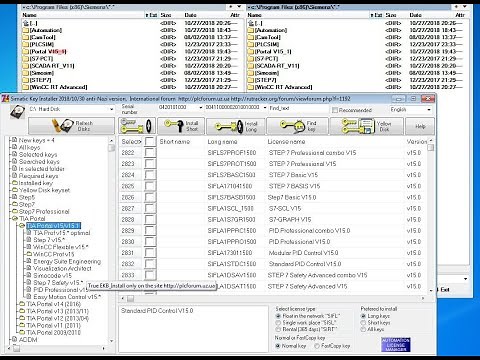Click the Find text input field
Viewport: 480px width, 360px height.
(298, 108)
